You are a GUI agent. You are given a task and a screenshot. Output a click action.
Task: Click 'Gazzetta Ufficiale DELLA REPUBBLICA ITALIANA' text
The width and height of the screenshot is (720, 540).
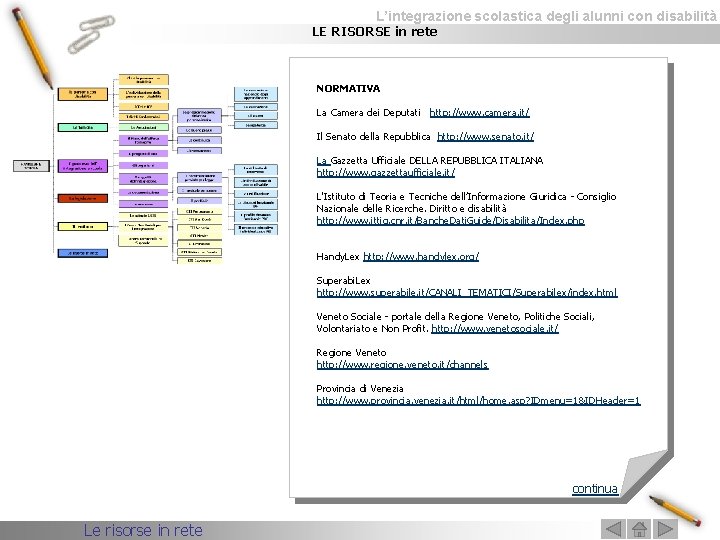pos(437,160)
